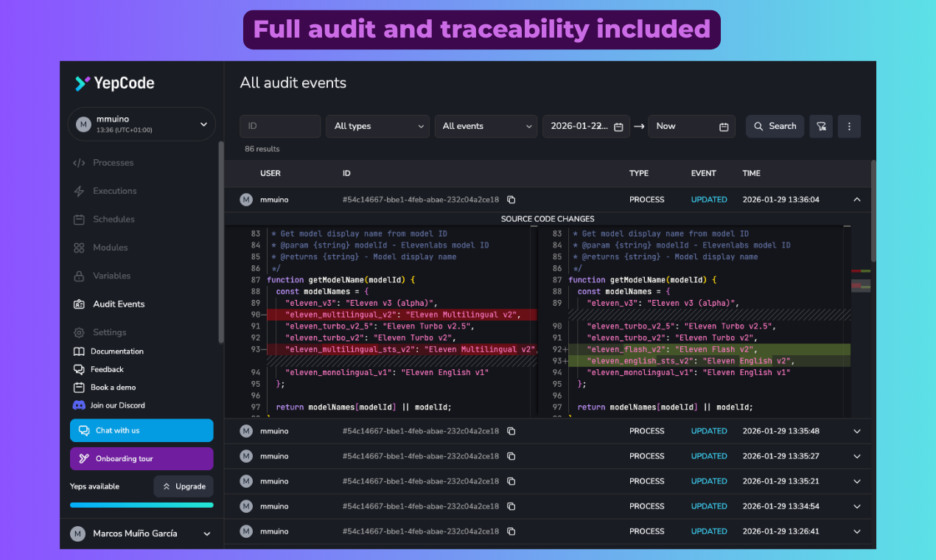
Task: Open the All events dropdown
Action: 486,126
